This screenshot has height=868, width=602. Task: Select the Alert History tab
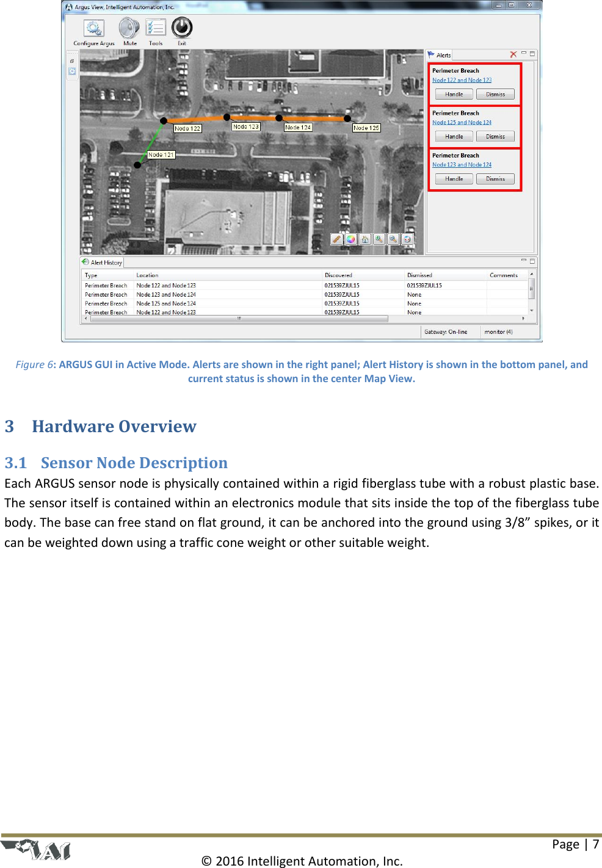pos(102,262)
